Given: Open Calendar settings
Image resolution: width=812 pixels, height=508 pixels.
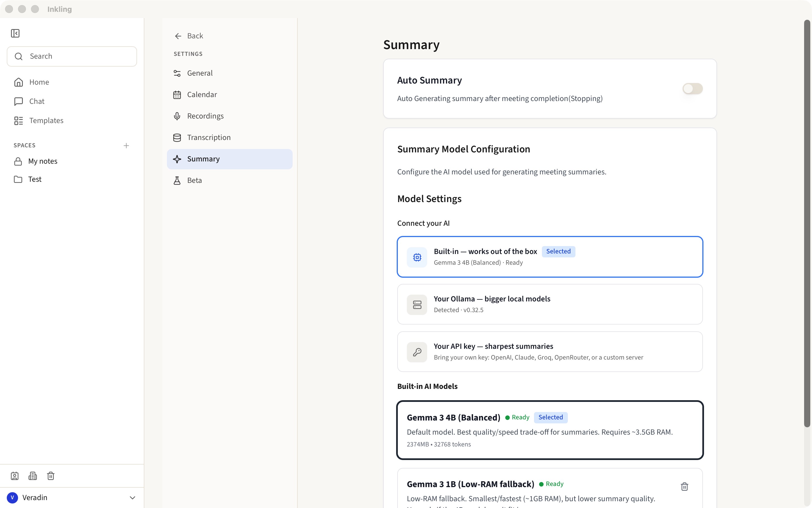Looking at the screenshot, I should pyautogui.click(x=230, y=95).
